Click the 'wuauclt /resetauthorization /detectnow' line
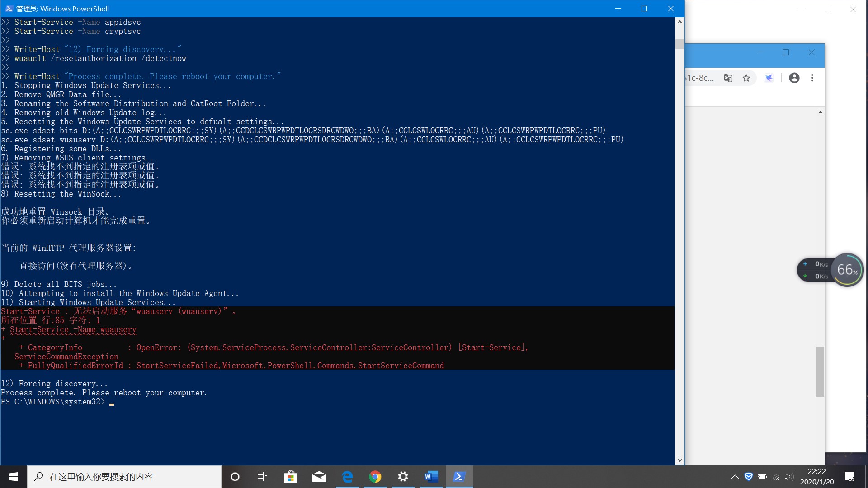Image resolution: width=868 pixels, height=488 pixels. tap(100, 58)
